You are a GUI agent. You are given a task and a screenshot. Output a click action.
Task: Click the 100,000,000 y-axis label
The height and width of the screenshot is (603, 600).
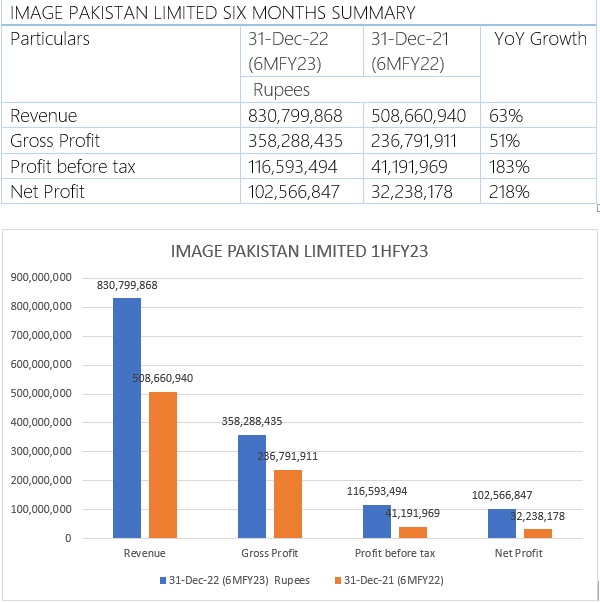tap(41, 509)
